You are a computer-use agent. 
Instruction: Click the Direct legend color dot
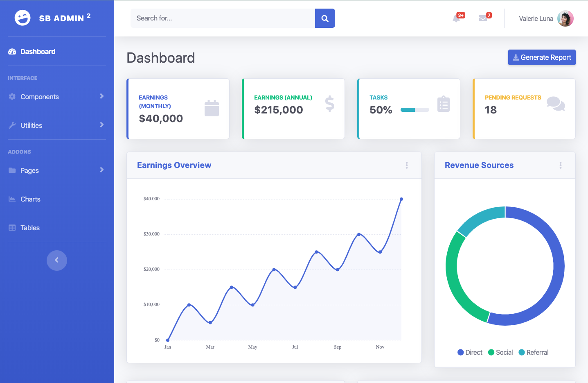point(461,352)
